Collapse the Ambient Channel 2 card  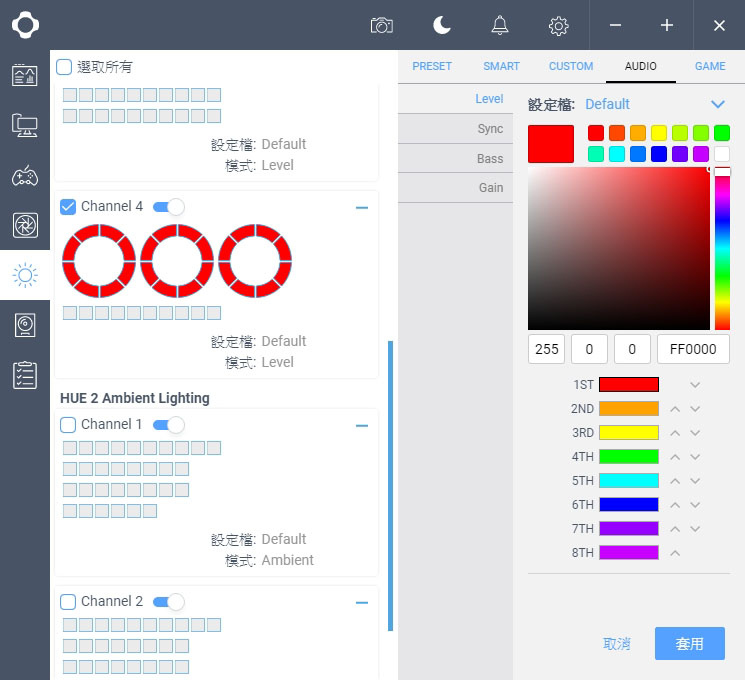coord(362,603)
